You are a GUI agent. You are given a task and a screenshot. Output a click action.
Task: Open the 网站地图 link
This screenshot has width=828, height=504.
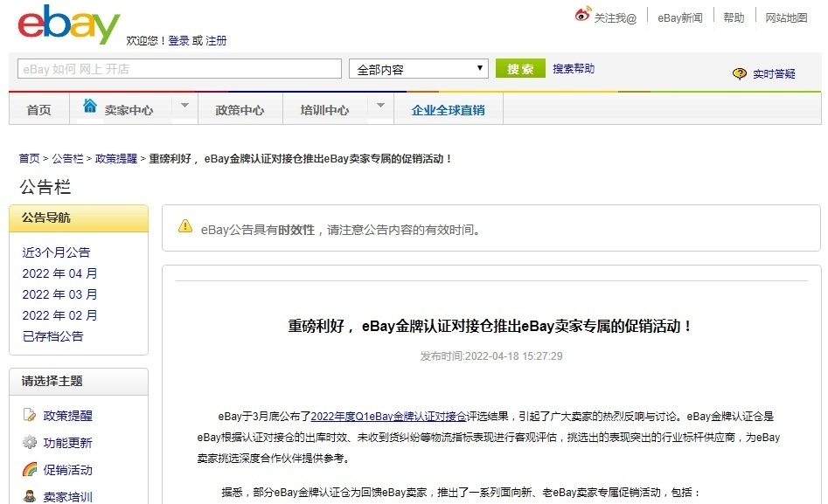coord(786,18)
